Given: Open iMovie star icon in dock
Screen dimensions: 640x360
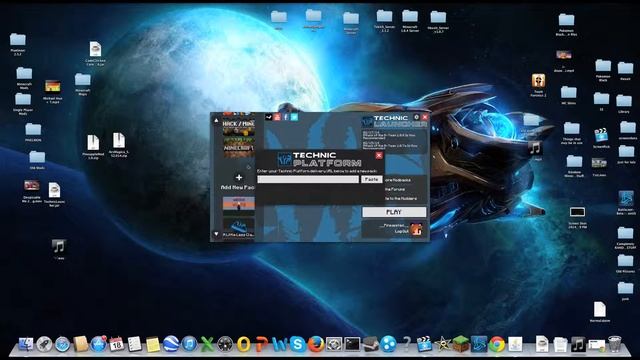Looking at the screenshot, I should [442, 344].
